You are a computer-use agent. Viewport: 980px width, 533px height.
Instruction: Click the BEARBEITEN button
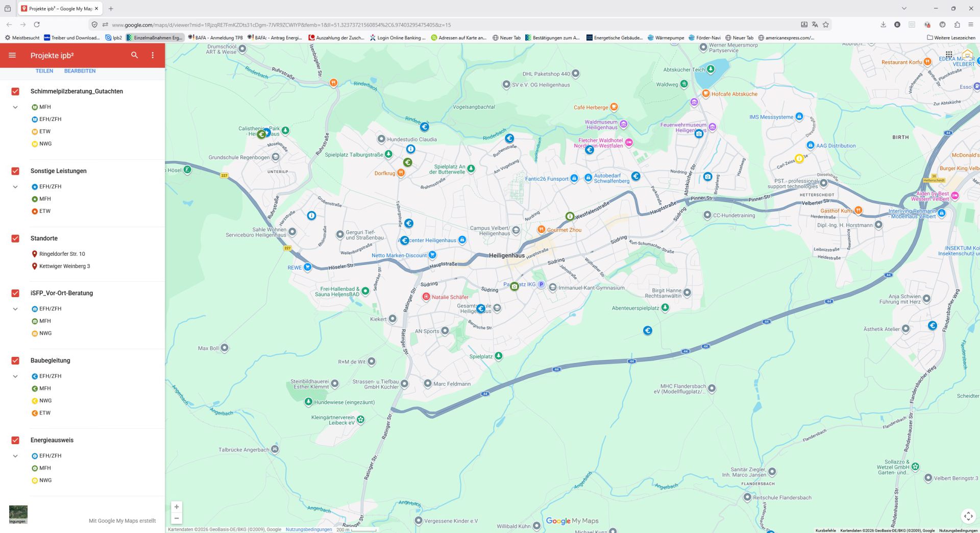pyautogui.click(x=80, y=71)
